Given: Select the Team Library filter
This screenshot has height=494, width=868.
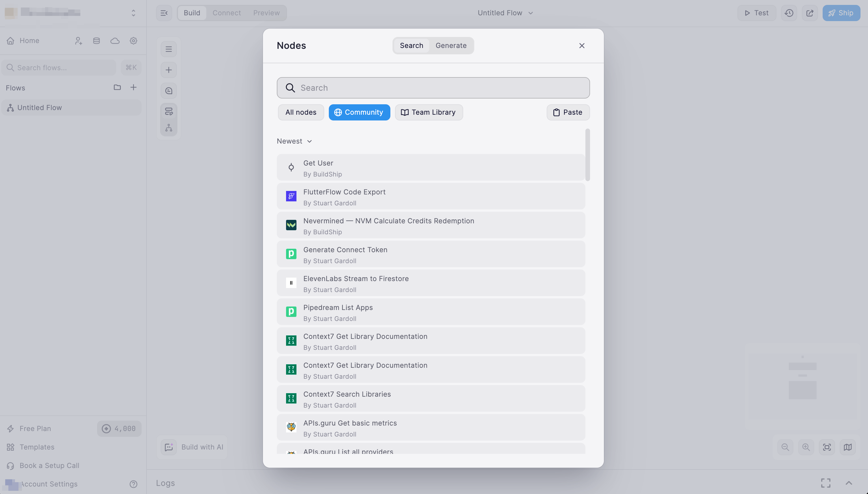Looking at the screenshot, I should (429, 112).
